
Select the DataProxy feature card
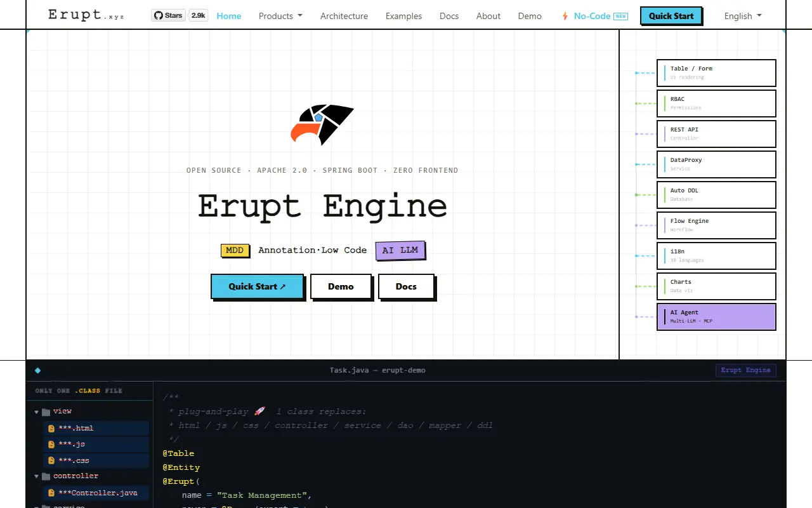(716, 164)
